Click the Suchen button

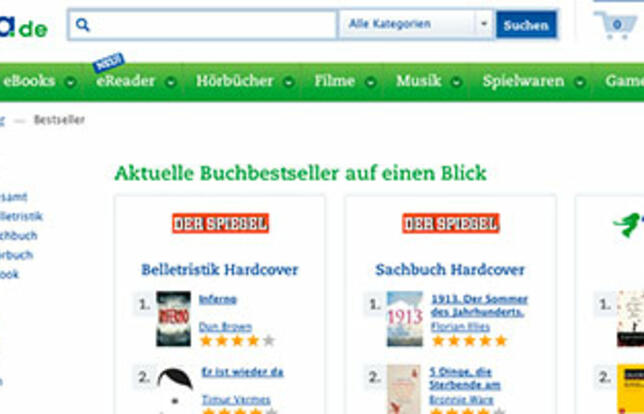(x=526, y=25)
